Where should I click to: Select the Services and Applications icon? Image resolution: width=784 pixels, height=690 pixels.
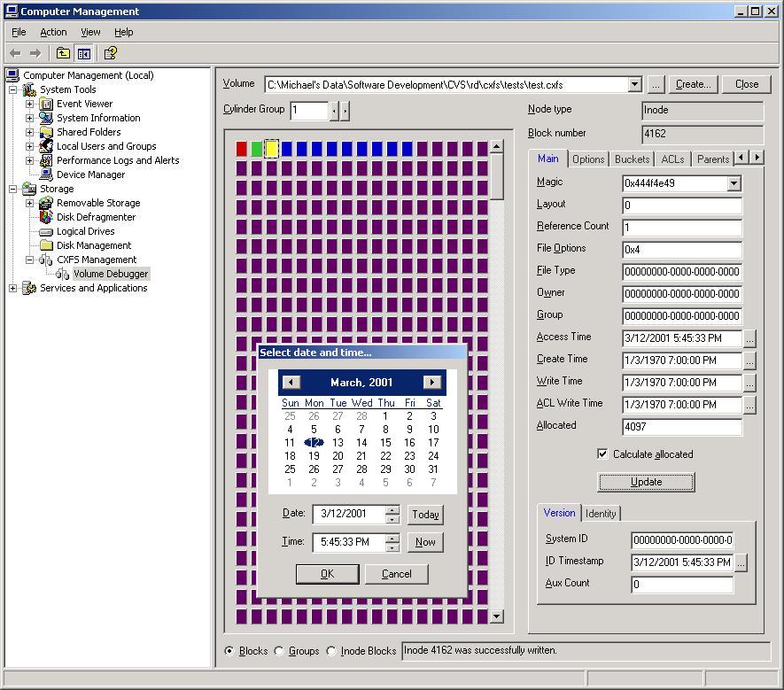pos(29,288)
